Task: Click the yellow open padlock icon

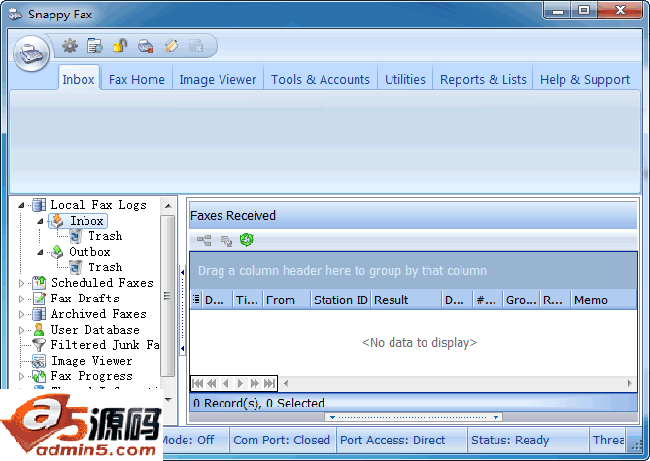Action: [x=120, y=46]
